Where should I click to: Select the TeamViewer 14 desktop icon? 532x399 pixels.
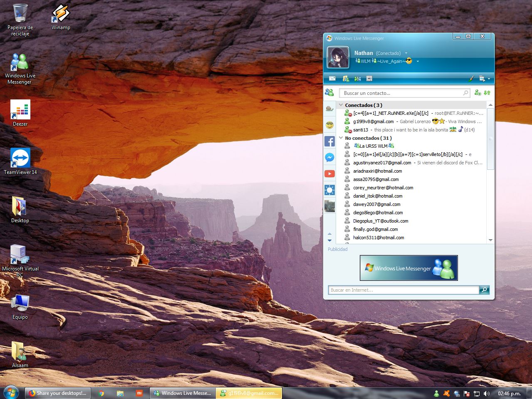20,161
